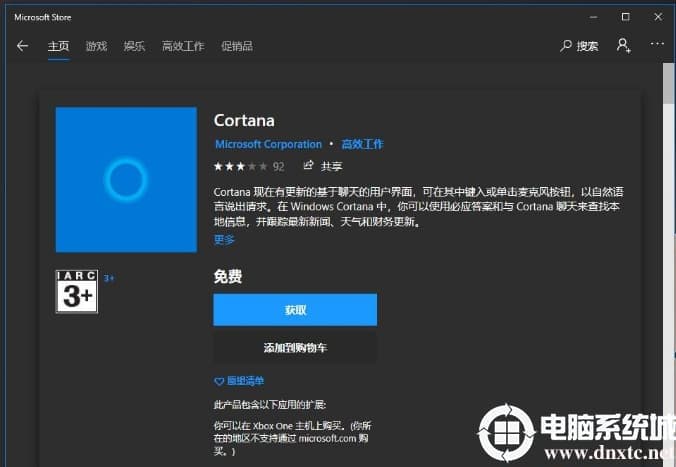Open the 高效工作 category link
Image resolution: width=676 pixels, height=467 pixels.
(x=362, y=144)
